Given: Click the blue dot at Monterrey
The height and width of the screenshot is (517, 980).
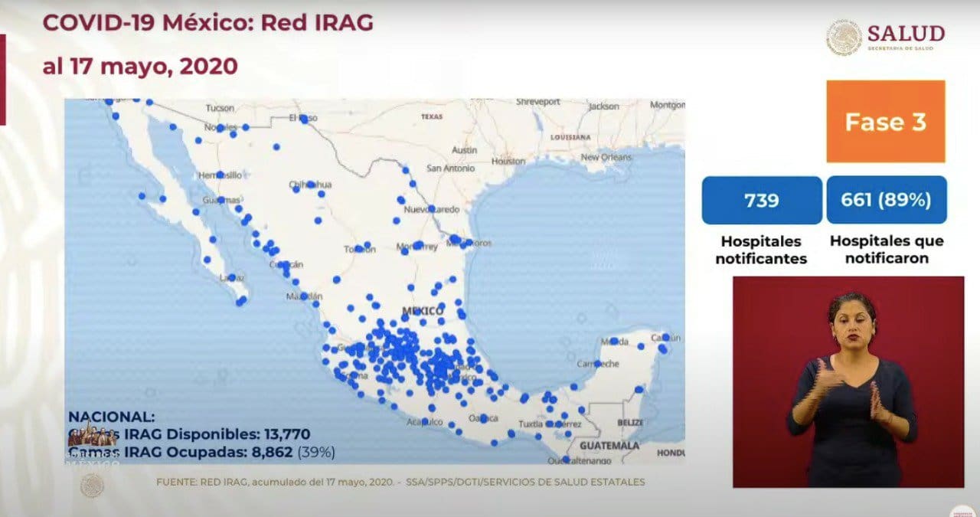Looking at the screenshot, I should coord(418,246).
